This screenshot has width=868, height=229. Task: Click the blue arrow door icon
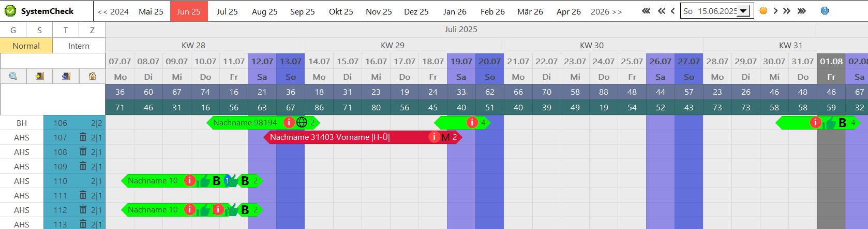pos(66,76)
